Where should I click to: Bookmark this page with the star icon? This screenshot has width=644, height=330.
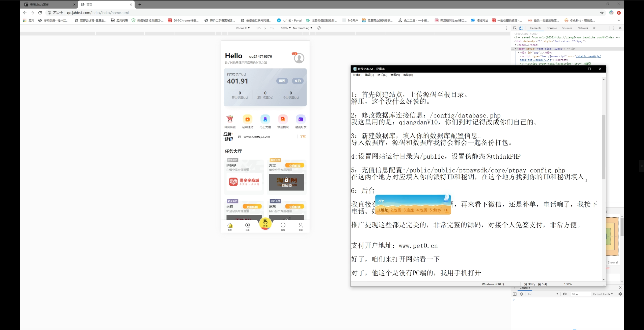point(602,13)
